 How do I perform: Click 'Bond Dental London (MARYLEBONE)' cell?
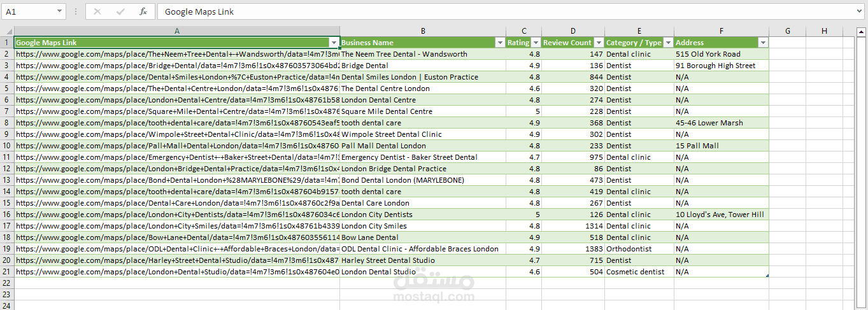[423, 180]
